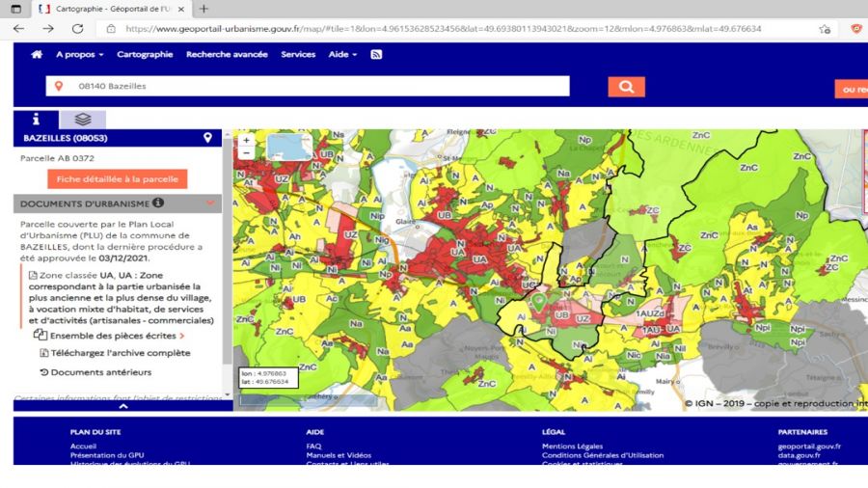Screen dimensions: 868x488
Task: Open Présentation du GPU footer link
Action: [107, 455]
